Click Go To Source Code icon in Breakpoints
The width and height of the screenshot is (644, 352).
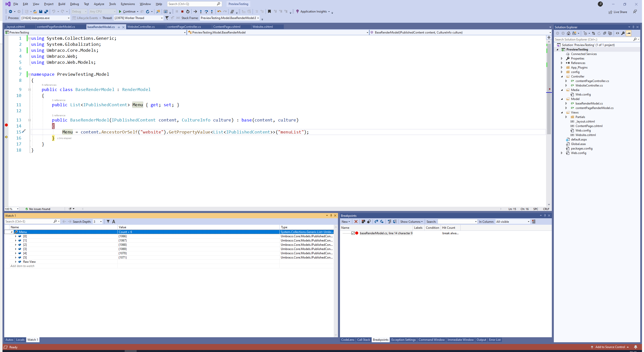(x=389, y=222)
